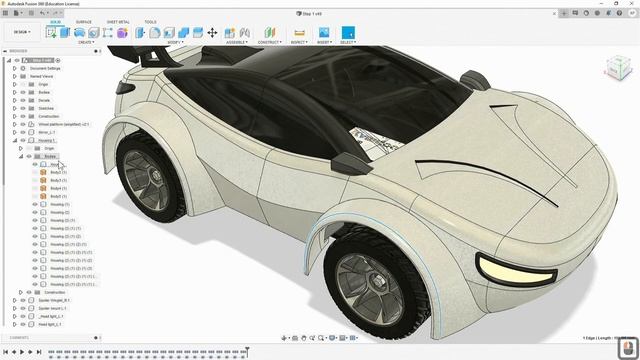Select Body3 (1) in browser tree
The width and height of the screenshot is (640, 360).
[58, 180]
